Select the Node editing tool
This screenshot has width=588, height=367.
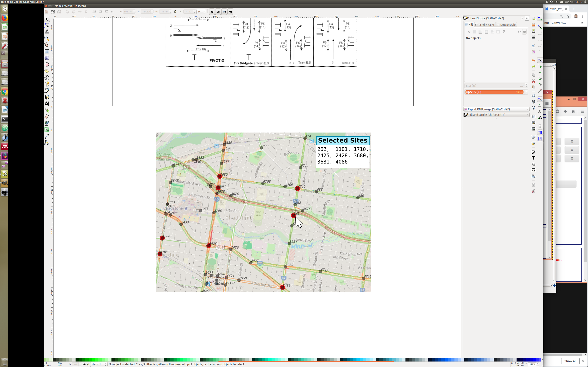click(47, 25)
